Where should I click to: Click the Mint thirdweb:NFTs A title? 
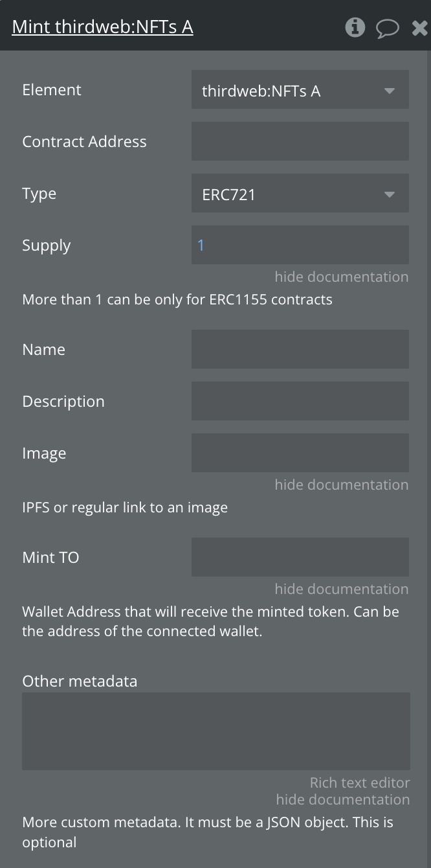click(x=102, y=27)
